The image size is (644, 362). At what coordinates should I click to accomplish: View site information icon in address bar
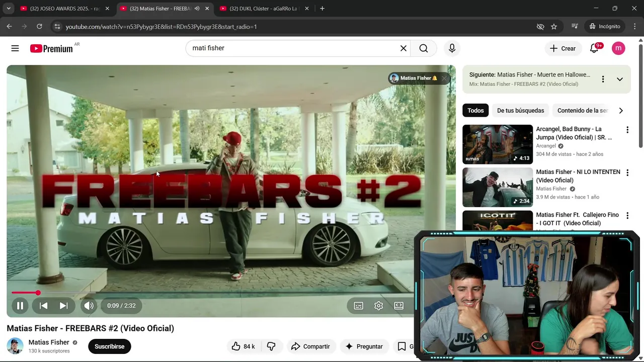pyautogui.click(x=57, y=26)
